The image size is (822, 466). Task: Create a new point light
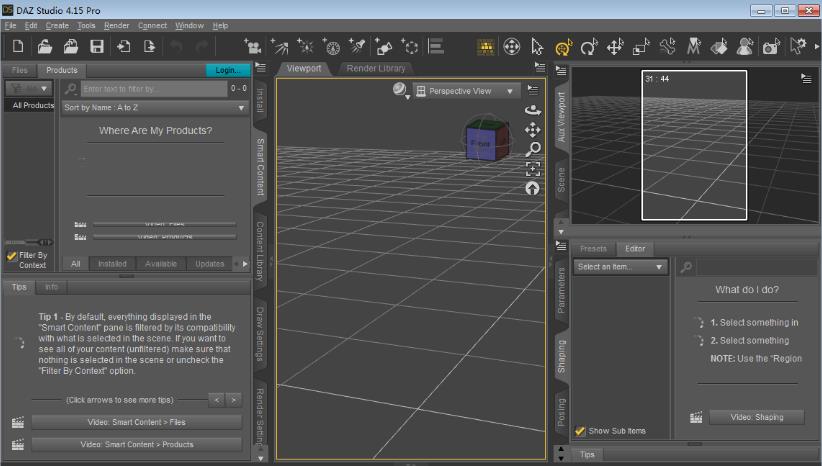[305, 47]
